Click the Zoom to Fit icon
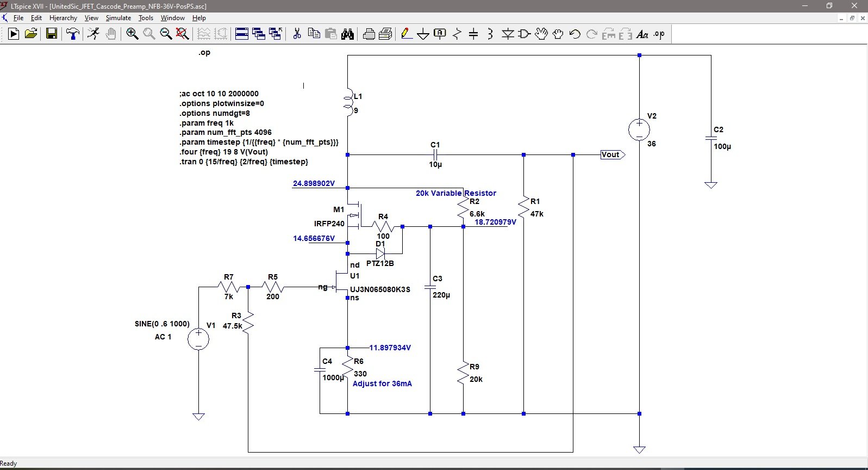The height and width of the screenshot is (470, 868). coord(183,34)
